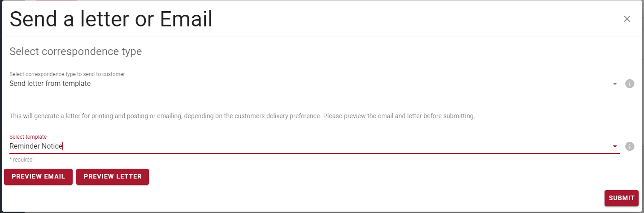Screen dimensions: 644x213
Task: Click the 'Send letter from template' selected value
Action: pos(50,84)
